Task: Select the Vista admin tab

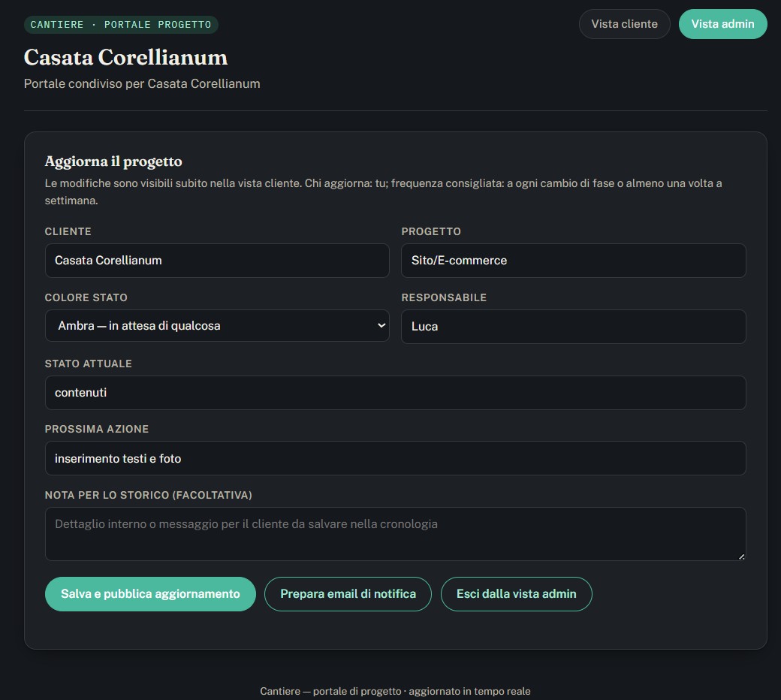Action: (x=722, y=24)
